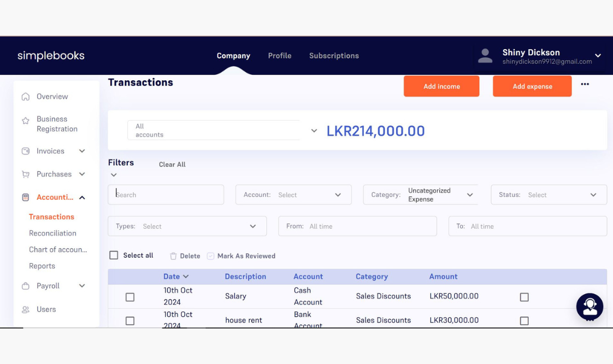Click the Cash Account cell
The height and width of the screenshot is (364, 613).
point(308,296)
